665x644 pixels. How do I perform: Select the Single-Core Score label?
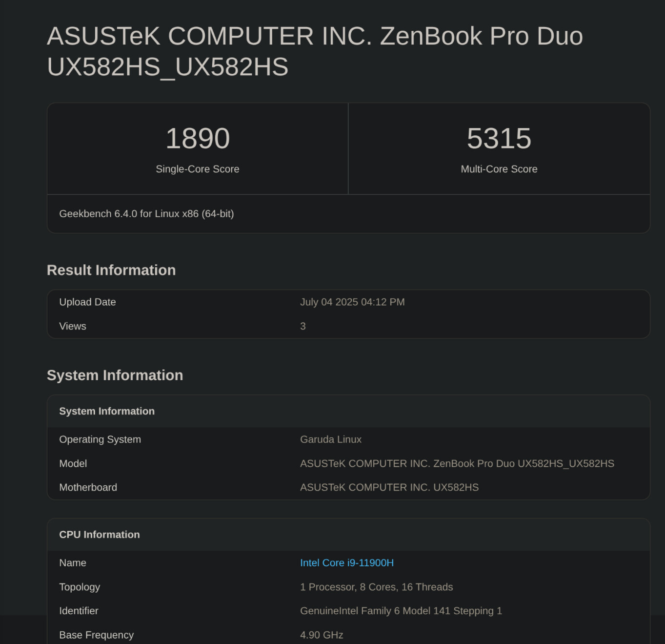tap(198, 169)
